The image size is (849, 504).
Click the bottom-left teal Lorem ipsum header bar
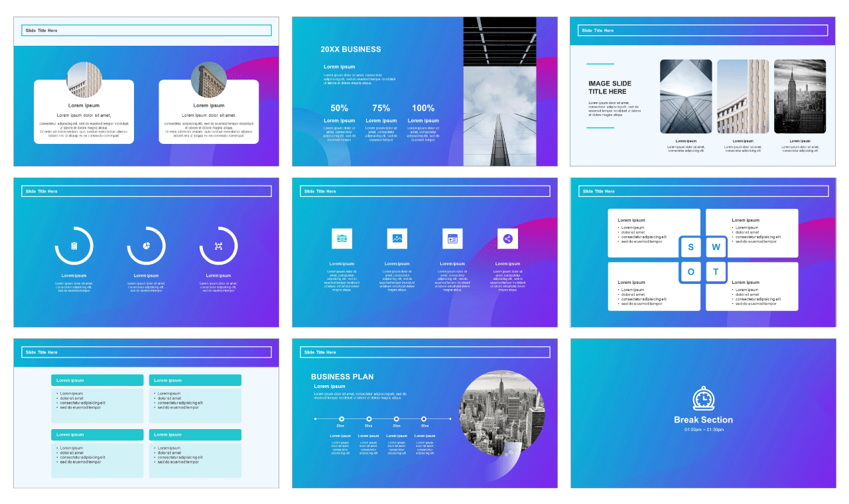(98, 435)
